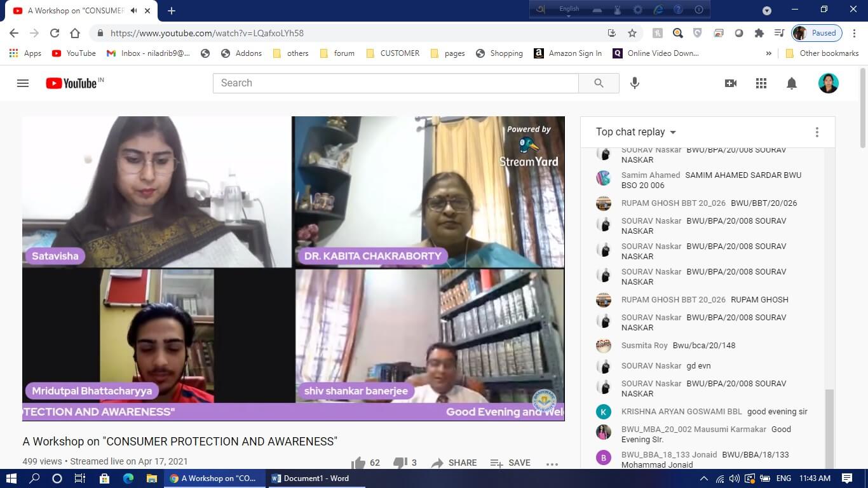Expand the Top chat replay dropdown
Image resolution: width=868 pixels, height=488 pixels.
[636, 132]
